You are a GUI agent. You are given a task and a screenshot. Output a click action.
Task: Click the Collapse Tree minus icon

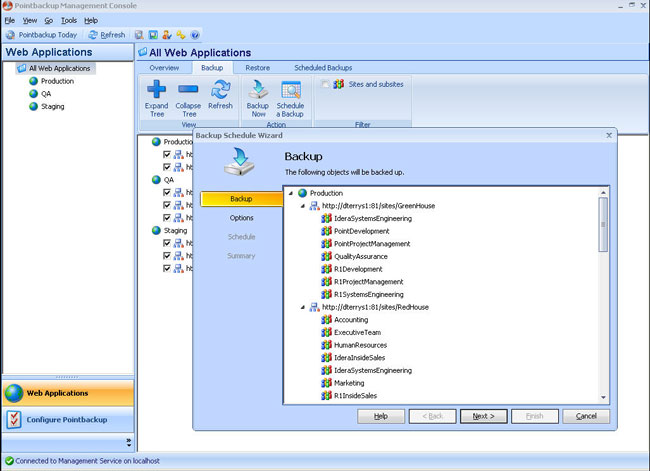(188, 89)
